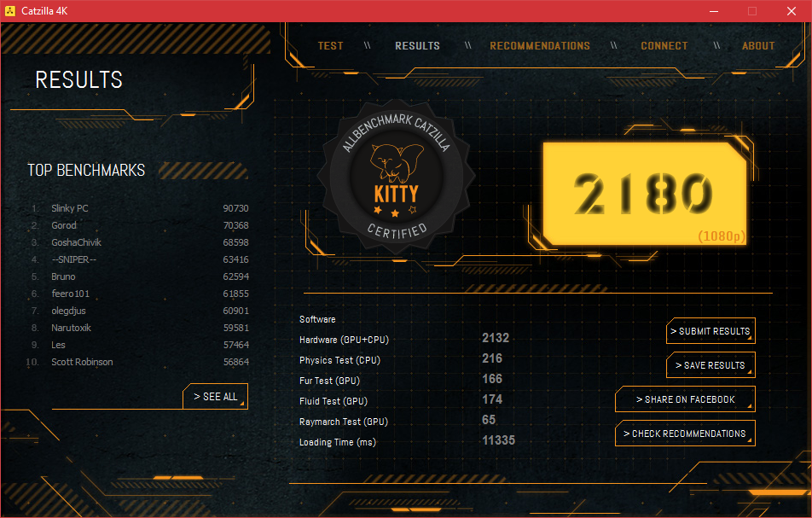
Task: Click SEE ALL top benchmarks button
Action: click(216, 396)
